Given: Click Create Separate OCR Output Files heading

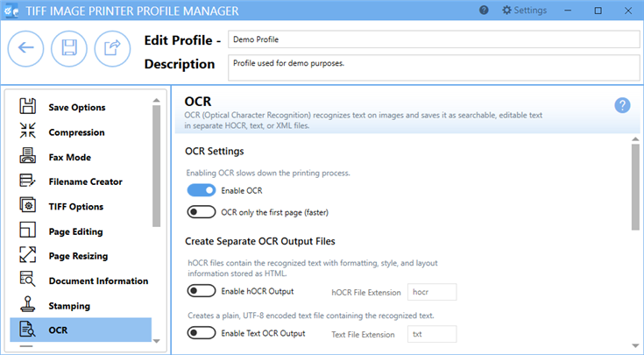Looking at the screenshot, I should pos(260,241).
